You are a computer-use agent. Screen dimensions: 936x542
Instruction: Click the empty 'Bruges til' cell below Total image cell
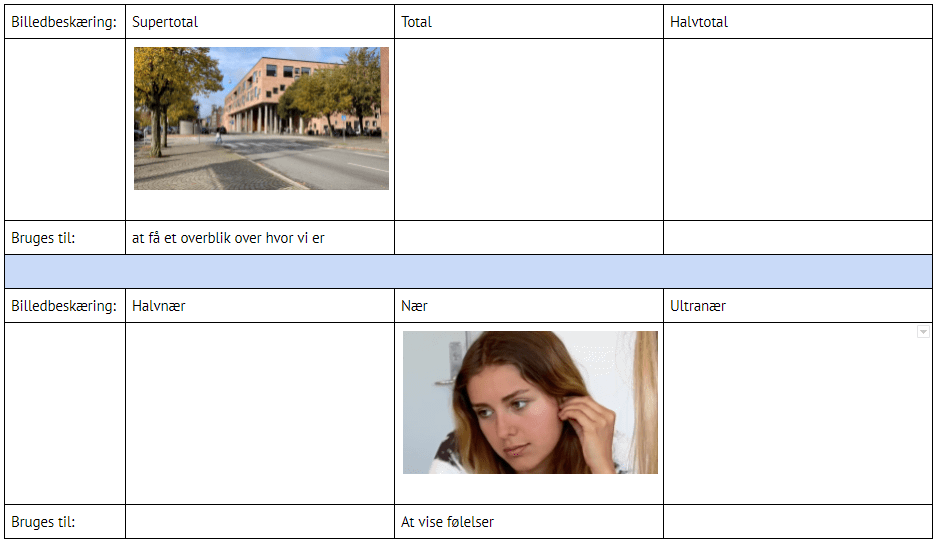click(x=528, y=238)
